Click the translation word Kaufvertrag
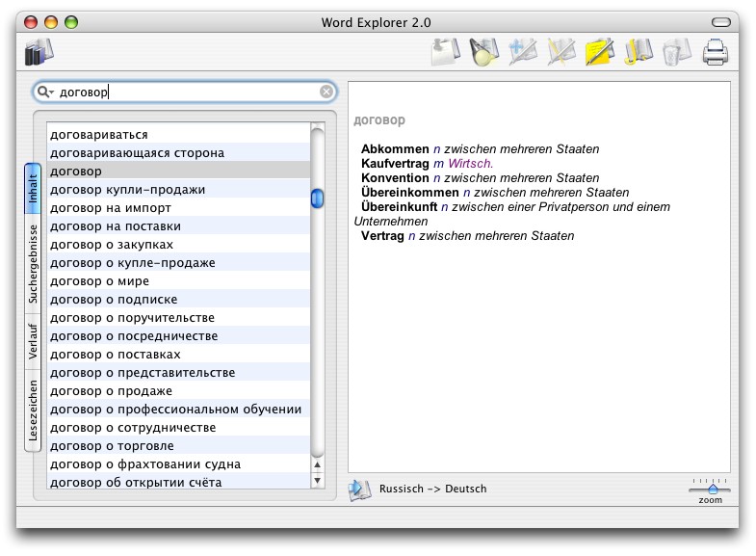The height and width of the screenshot is (556, 756). click(395, 164)
